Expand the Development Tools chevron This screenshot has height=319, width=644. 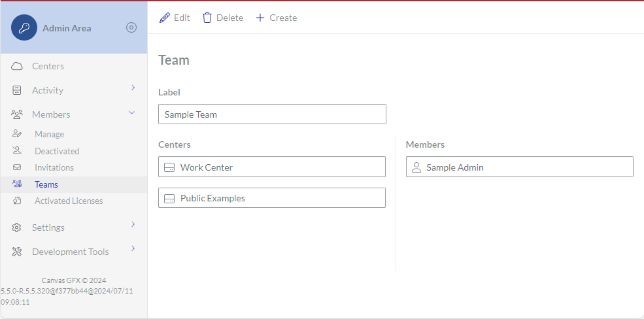133,248
